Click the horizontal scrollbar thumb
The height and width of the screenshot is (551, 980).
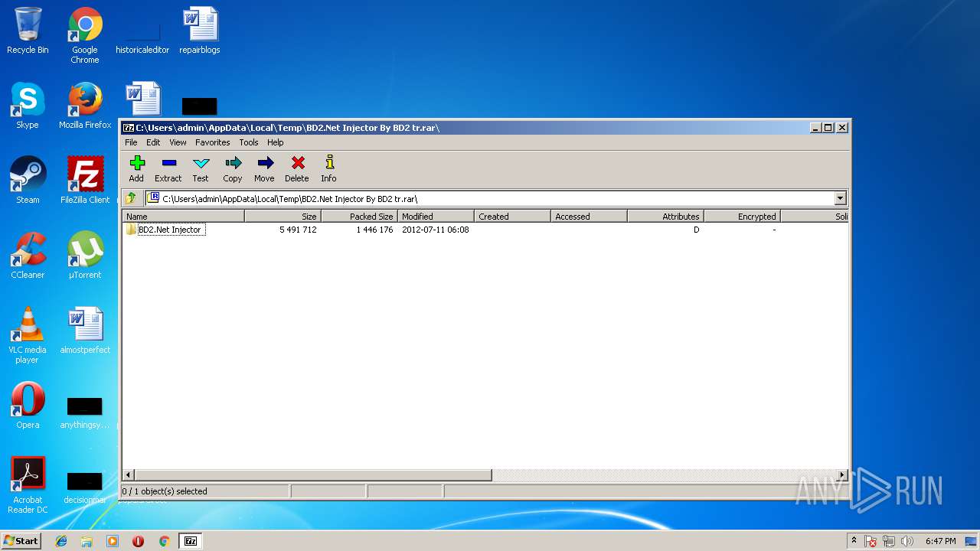coord(313,475)
